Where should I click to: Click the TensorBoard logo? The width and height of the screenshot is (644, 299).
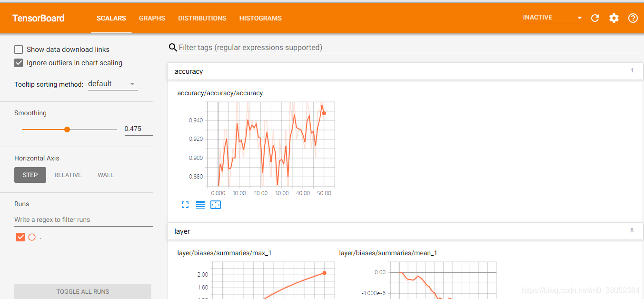point(38,18)
